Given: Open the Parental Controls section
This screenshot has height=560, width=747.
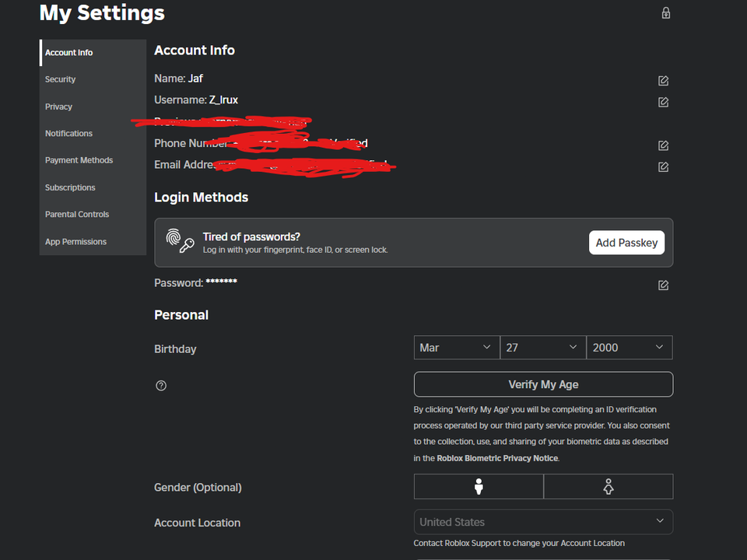Looking at the screenshot, I should click(77, 214).
